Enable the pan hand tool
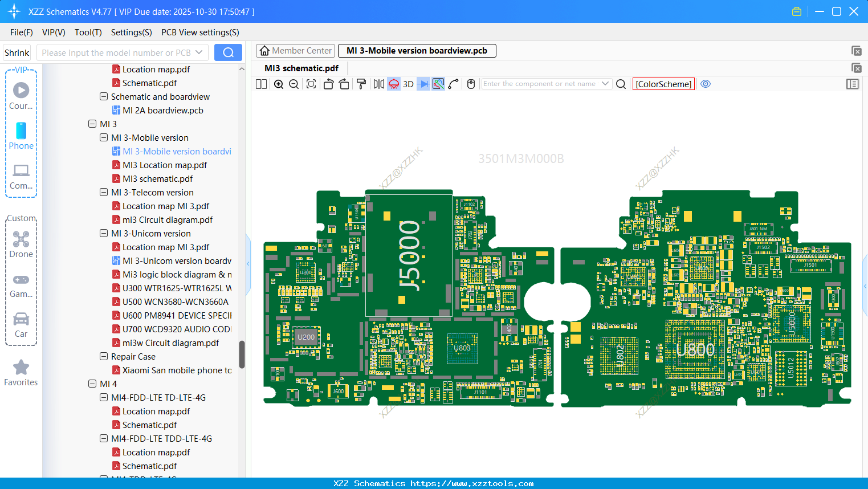The width and height of the screenshot is (868, 489). pos(471,84)
